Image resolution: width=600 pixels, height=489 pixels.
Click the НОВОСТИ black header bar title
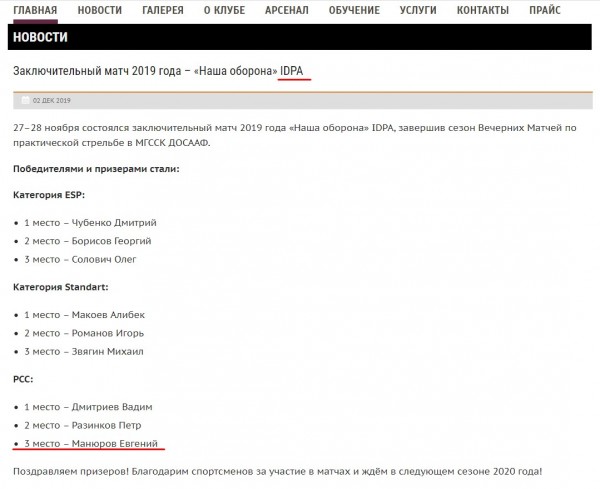tap(40, 37)
